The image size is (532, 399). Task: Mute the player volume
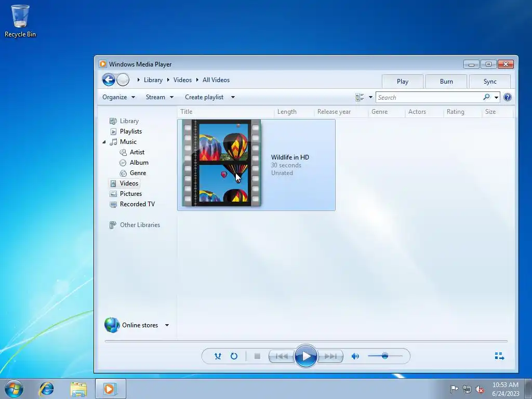(355, 356)
